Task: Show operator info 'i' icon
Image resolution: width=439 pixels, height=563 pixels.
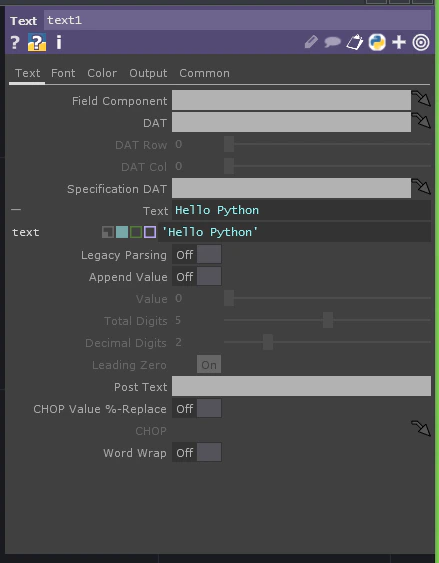Action: (59, 42)
